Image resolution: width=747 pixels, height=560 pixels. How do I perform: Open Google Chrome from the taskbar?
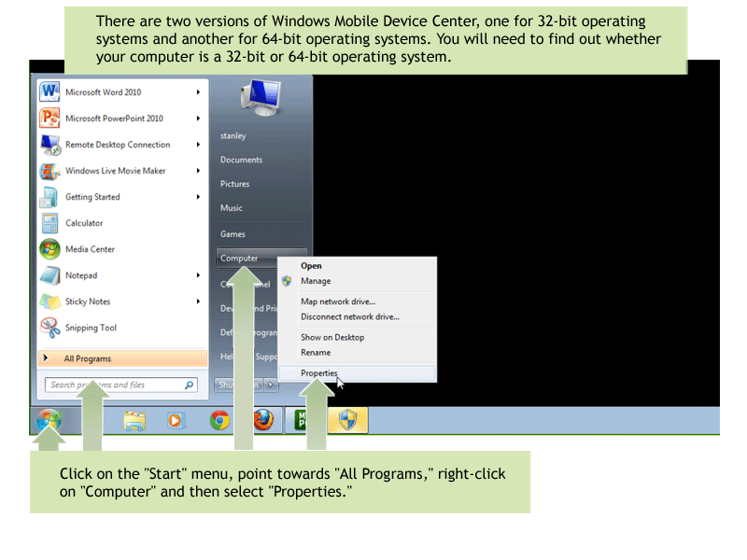[x=219, y=421]
